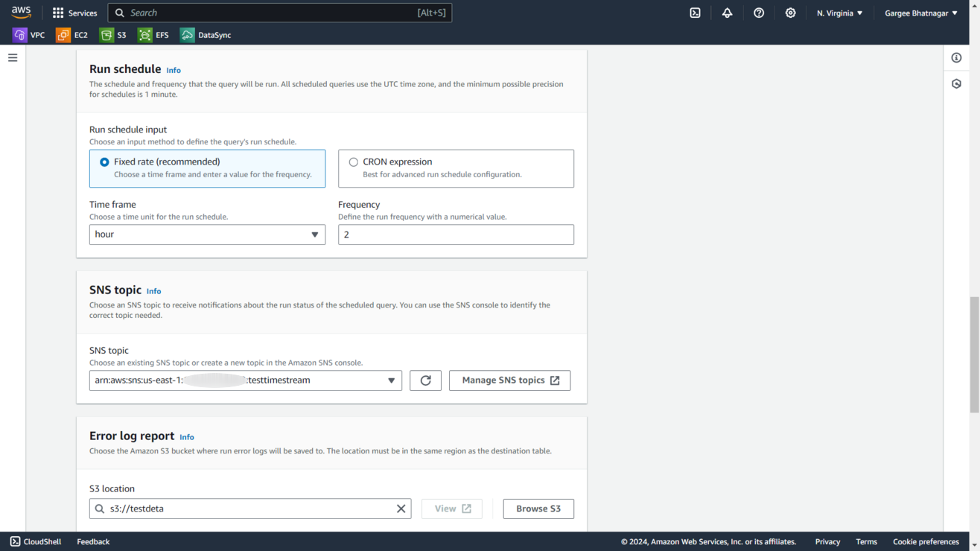Image resolution: width=980 pixels, height=551 pixels.
Task: Click the scrollbar down arrow
Action: tap(974, 546)
